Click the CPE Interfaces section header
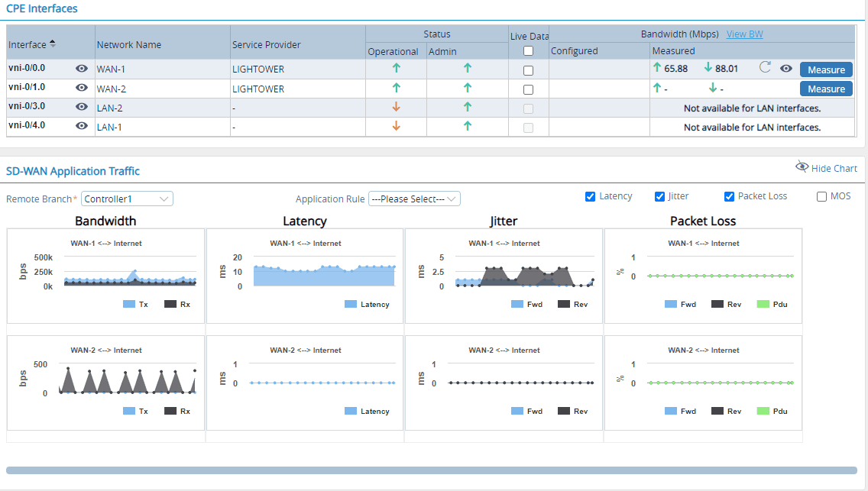The width and height of the screenshot is (868, 491). click(x=42, y=8)
